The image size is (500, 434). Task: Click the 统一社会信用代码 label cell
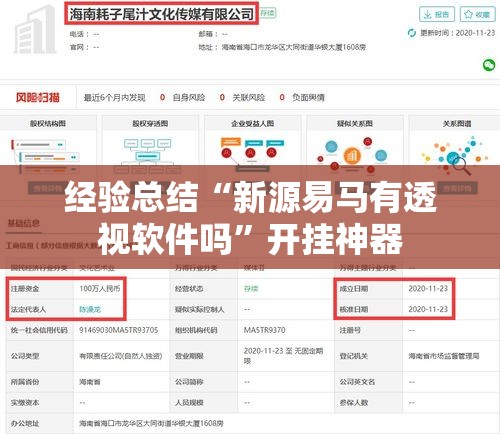point(40,330)
